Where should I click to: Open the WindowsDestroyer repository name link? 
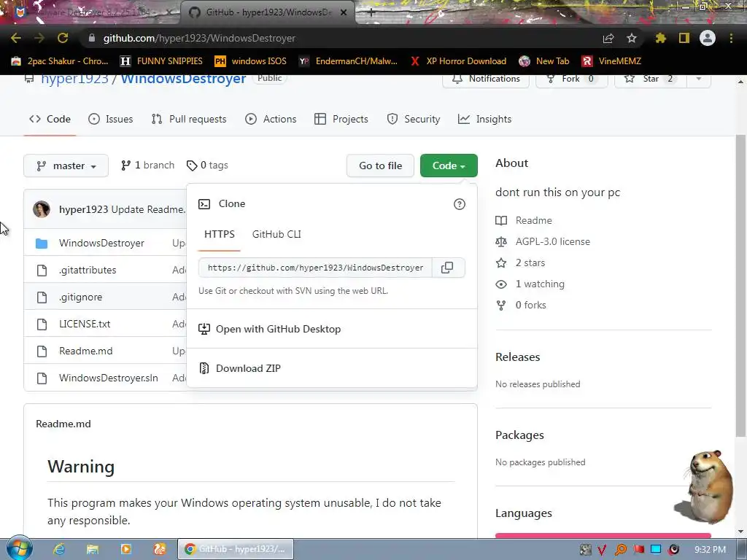183,79
